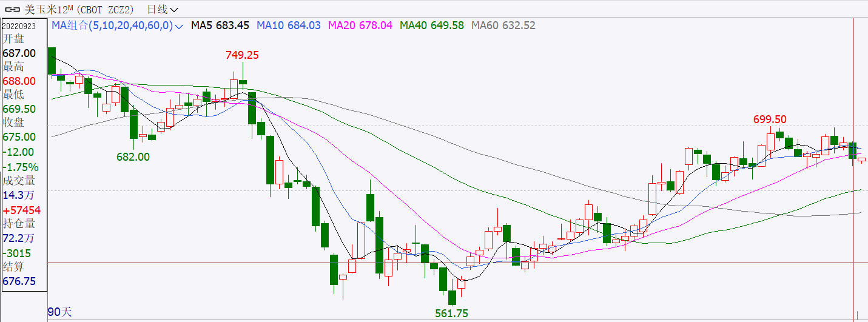Viewport: 868px width, 322px height.
Task: Click the low price value 669.50
Action: 19,109
